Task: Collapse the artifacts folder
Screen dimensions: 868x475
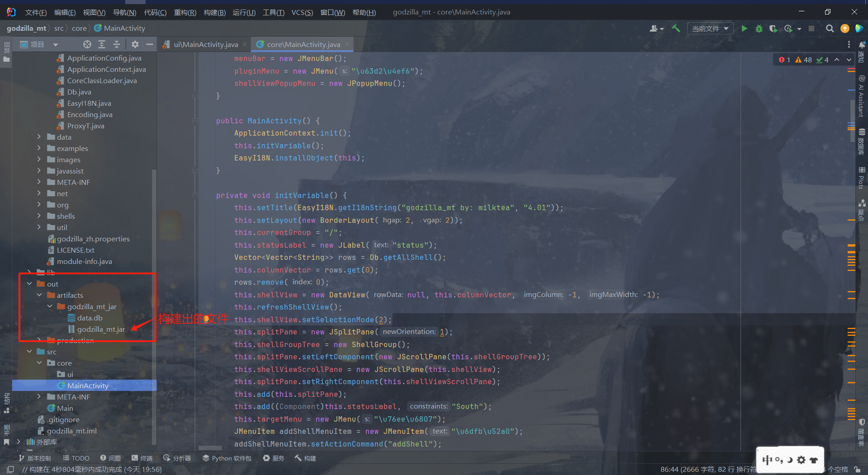Action: (x=39, y=295)
